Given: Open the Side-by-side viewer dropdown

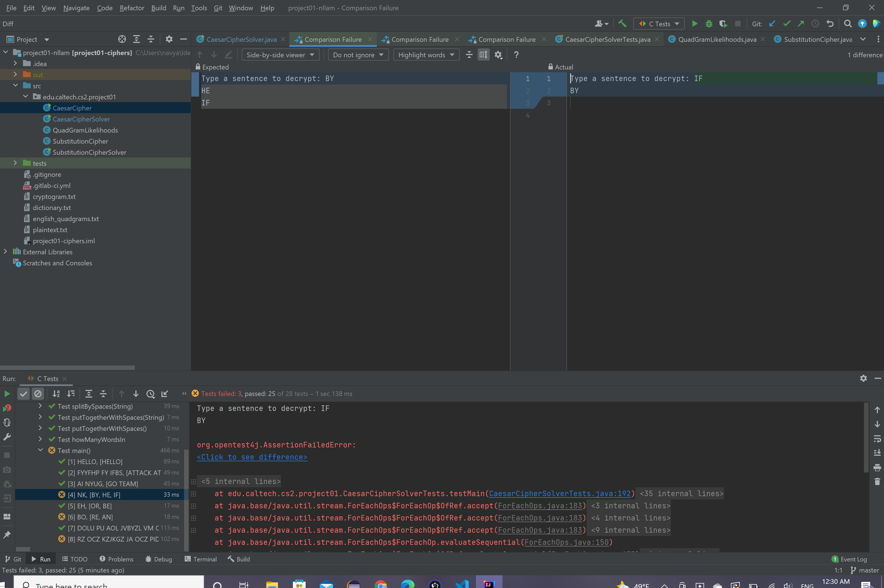Looking at the screenshot, I should 280,55.
